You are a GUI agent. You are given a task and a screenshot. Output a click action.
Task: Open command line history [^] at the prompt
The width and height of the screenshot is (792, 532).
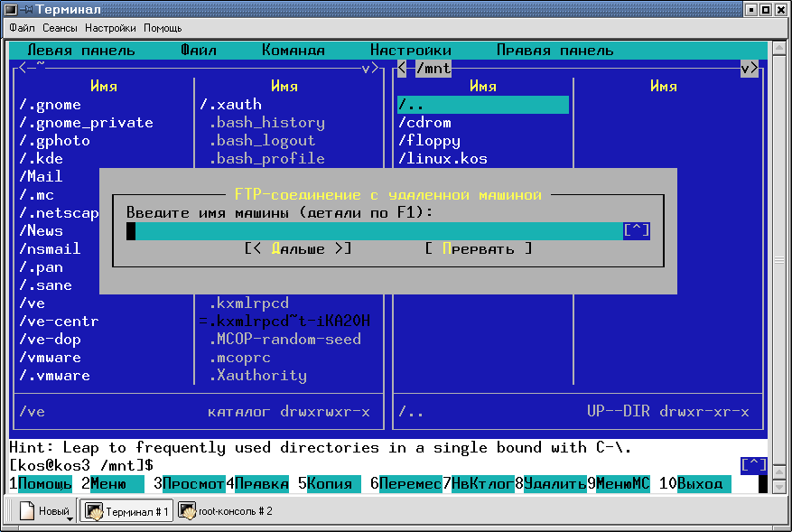[753, 465]
